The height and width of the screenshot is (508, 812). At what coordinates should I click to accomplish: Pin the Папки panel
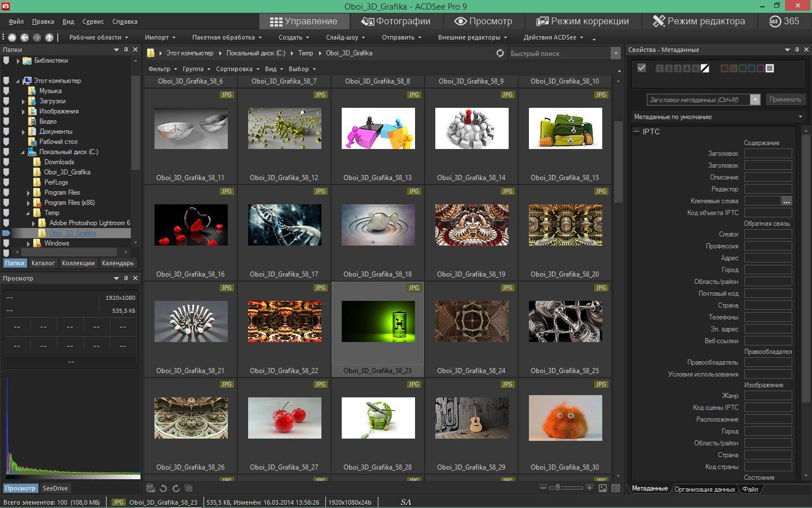(x=126, y=50)
